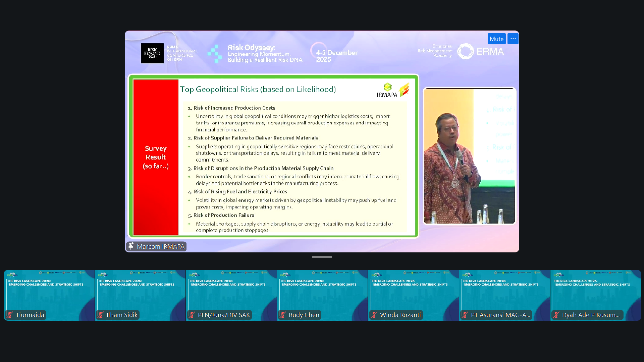Click the Ilham Sidik name label

pyautogui.click(x=122, y=315)
